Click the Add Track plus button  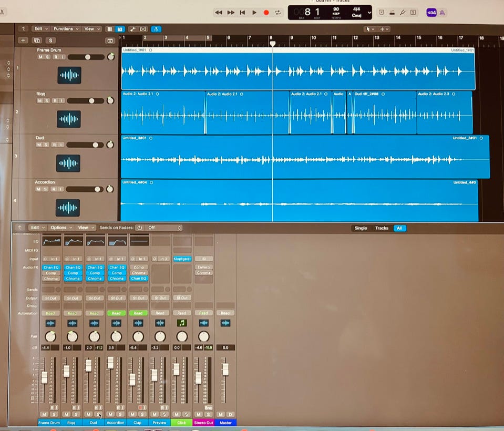tap(23, 40)
